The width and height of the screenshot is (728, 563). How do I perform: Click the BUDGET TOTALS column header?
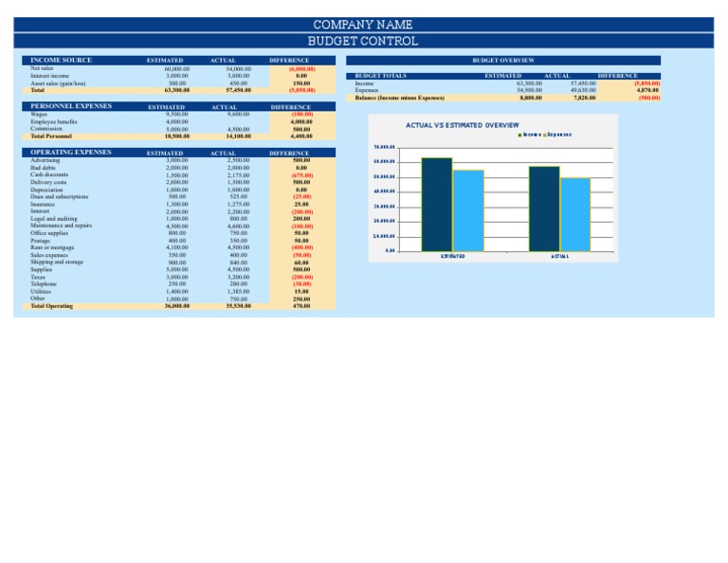[x=381, y=76]
